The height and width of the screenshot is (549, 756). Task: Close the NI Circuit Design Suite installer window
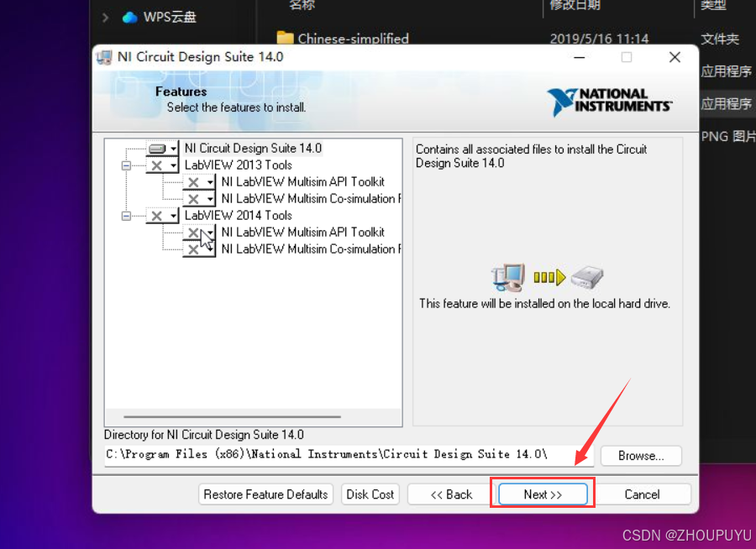click(x=675, y=57)
